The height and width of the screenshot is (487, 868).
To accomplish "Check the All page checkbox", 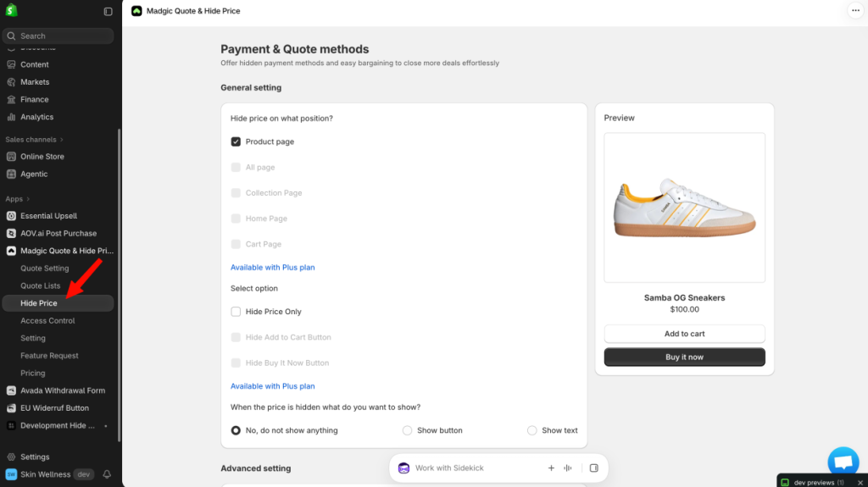I will (236, 167).
